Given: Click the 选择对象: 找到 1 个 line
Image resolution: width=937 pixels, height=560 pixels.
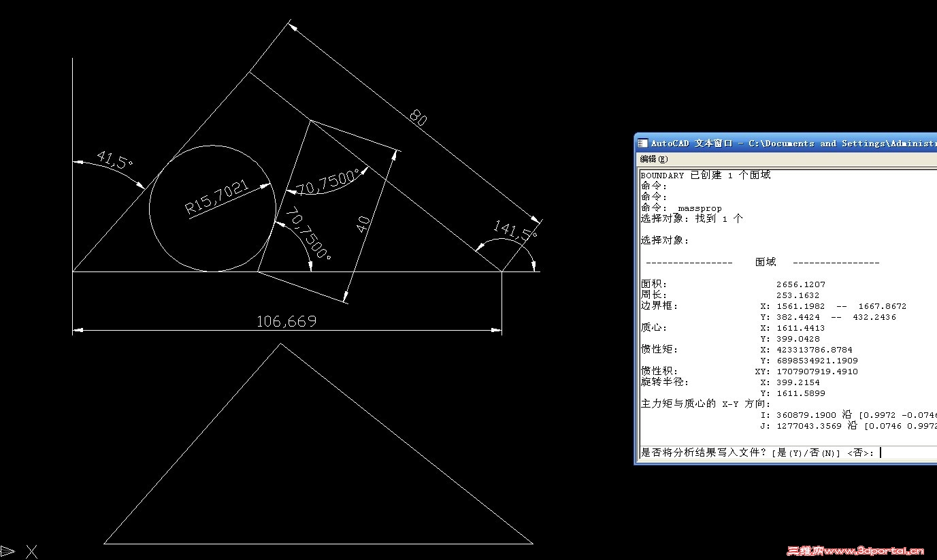Looking at the screenshot, I should pos(692,219).
